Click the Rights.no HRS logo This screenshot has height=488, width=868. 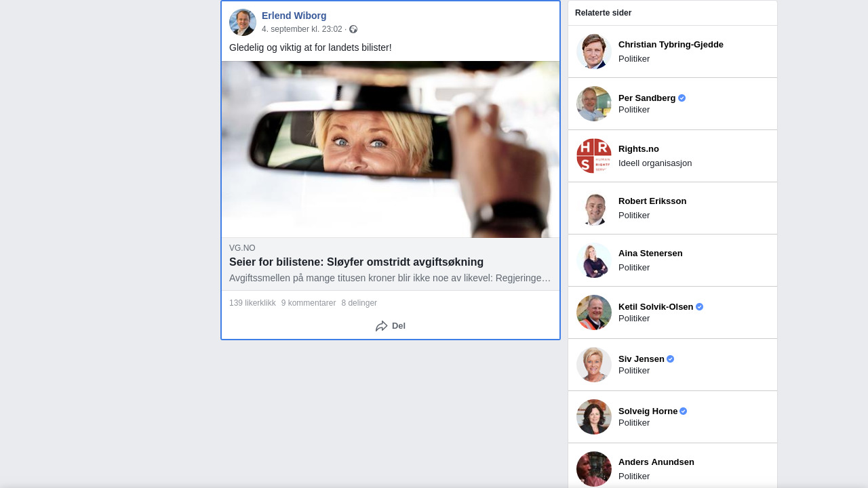point(594,156)
